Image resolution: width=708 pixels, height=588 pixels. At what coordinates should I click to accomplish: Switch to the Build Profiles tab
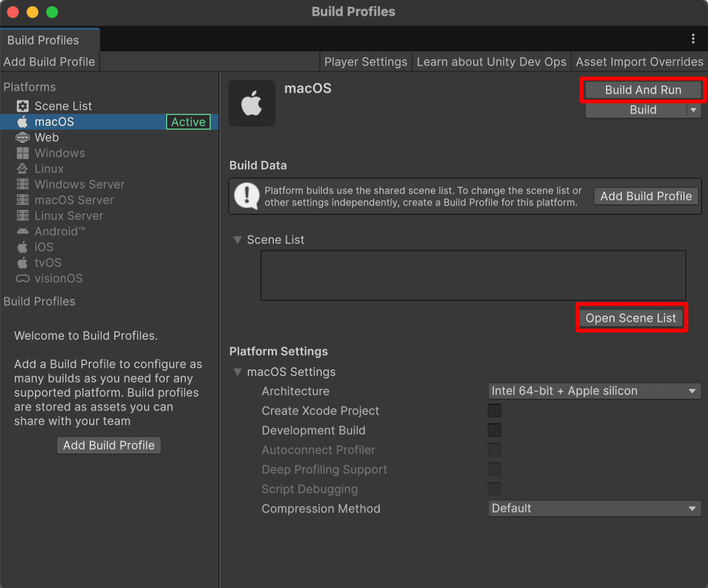point(42,40)
